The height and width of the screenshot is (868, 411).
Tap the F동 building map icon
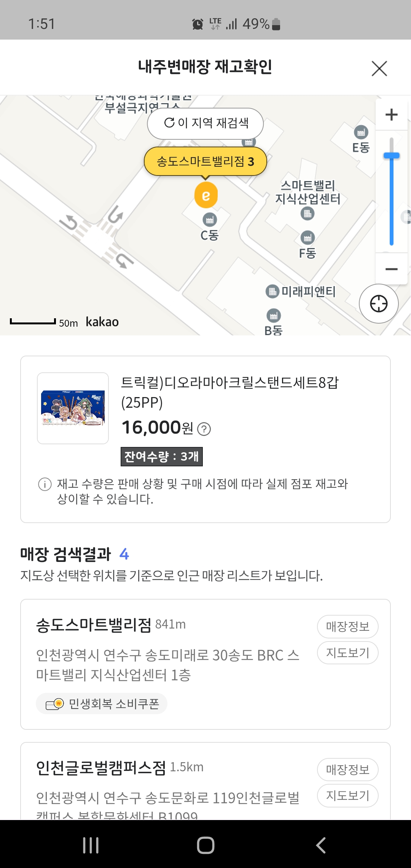point(307,238)
